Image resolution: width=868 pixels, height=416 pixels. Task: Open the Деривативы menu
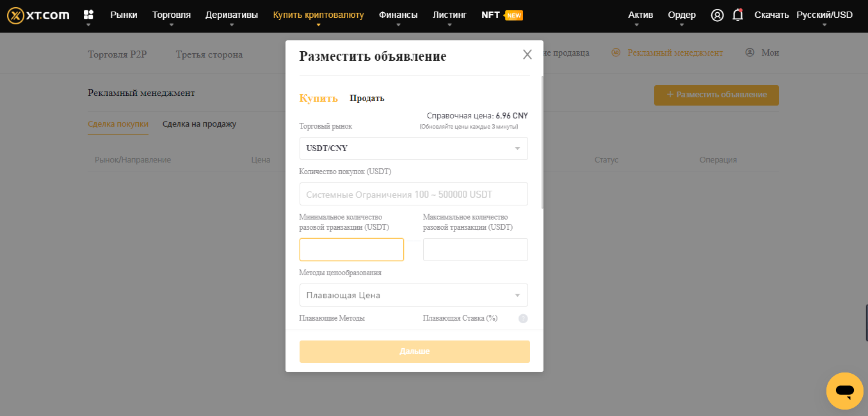pyautogui.click(x=232, y=15)
